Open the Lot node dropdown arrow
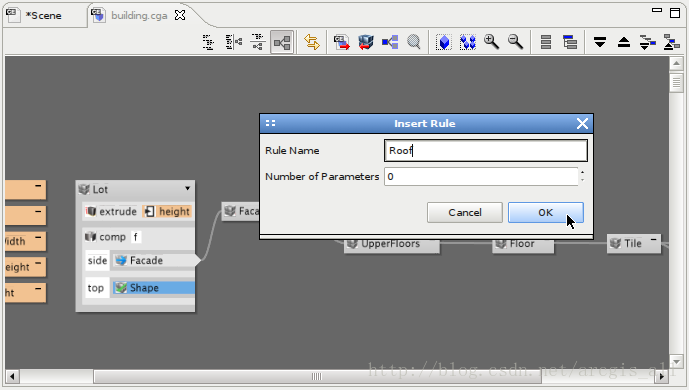 click(x=188, y=188)
